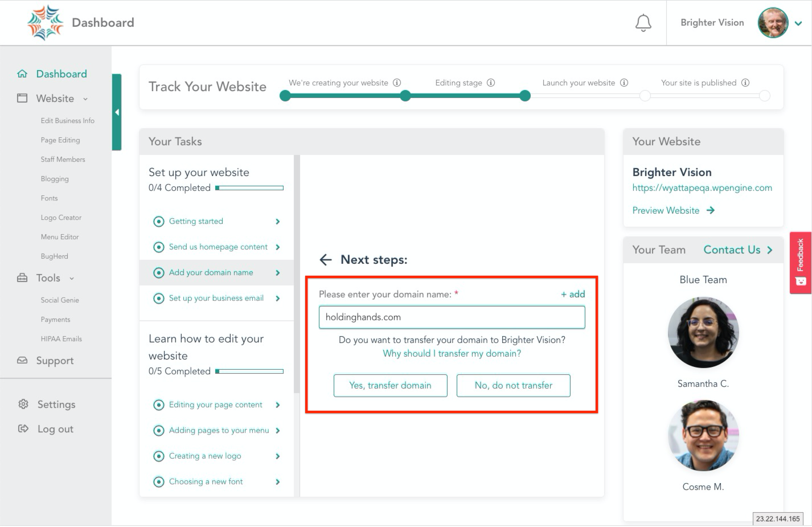Collapse the sidebar using the green arrow tab
The height and width of the screenshot is (527, 812).
tap(117, 112)
